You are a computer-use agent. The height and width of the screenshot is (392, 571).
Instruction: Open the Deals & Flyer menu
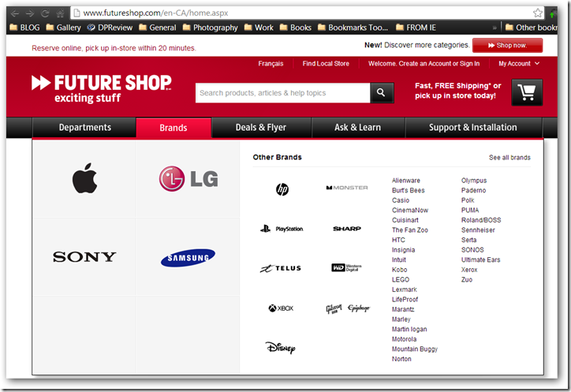[x=261, y=128]
